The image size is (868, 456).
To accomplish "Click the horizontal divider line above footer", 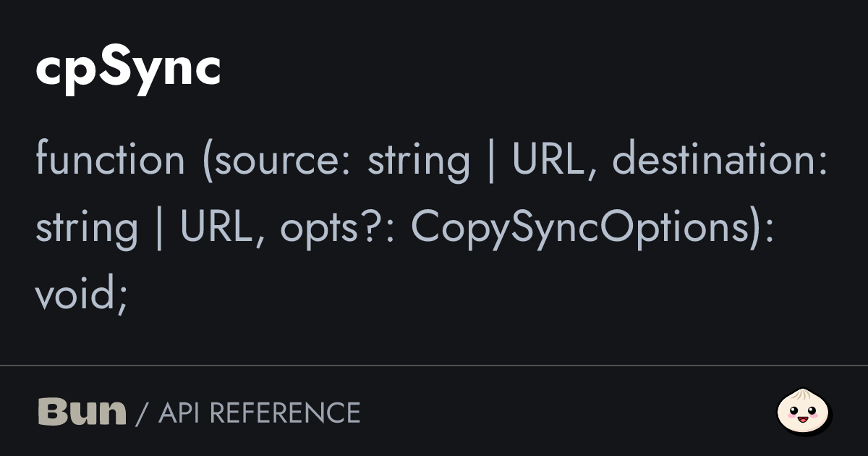I will pos(434,366).
